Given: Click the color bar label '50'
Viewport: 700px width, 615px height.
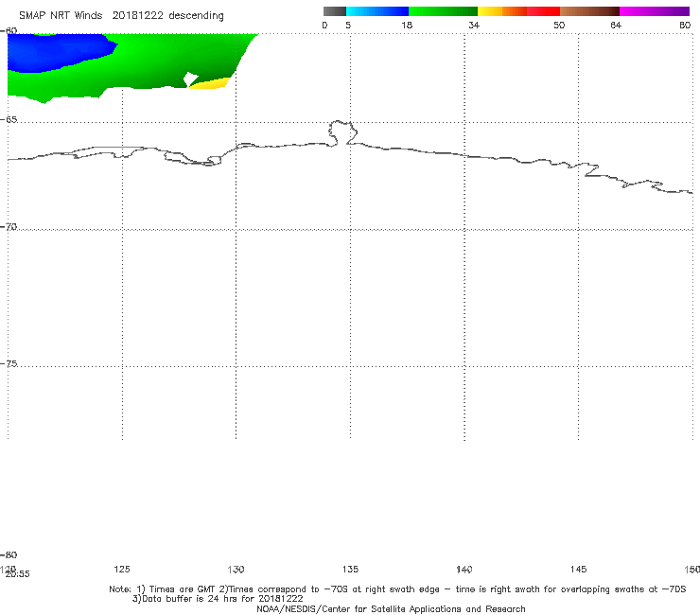Looking at the screenshot, I should [559, 25].
